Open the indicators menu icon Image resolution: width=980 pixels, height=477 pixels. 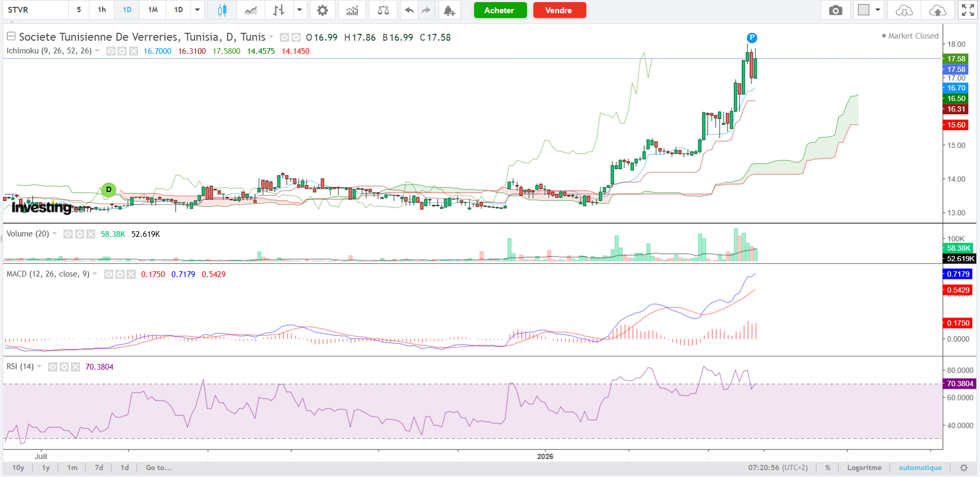(x=352, y=10)
